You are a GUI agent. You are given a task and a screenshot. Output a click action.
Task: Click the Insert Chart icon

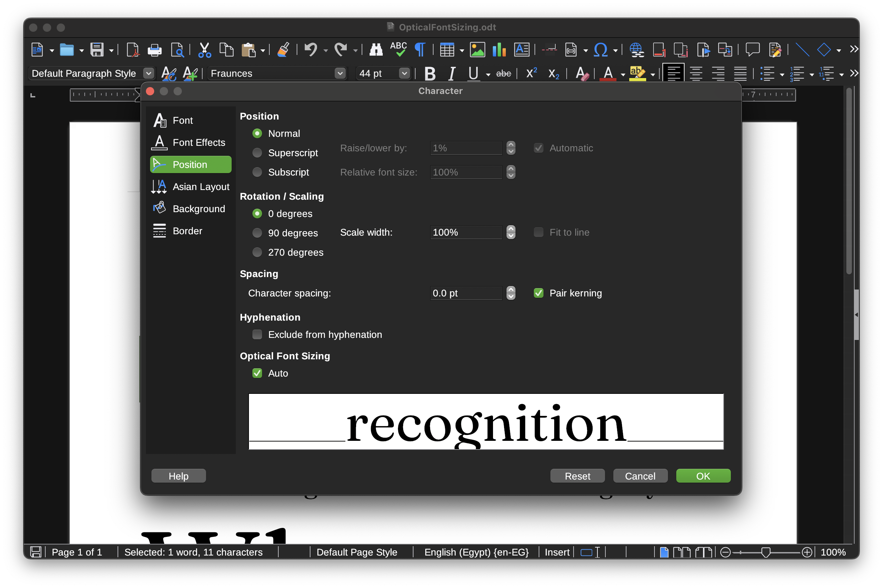tap(499, 50)
